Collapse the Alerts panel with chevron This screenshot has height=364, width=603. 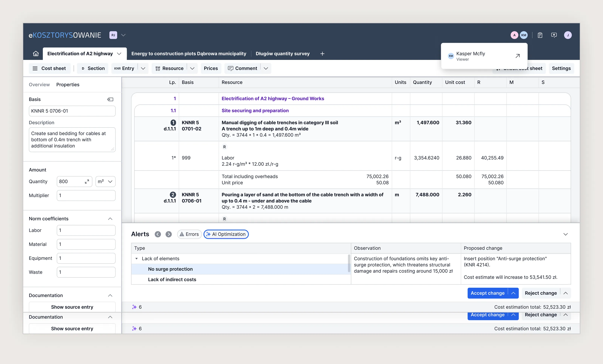[566, 234]
